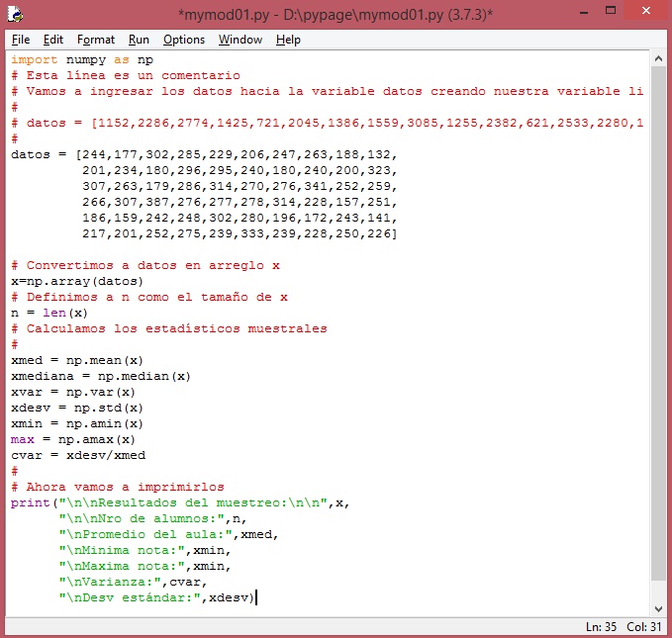
Task: Click the data row starting '186,159,242'
Action: [240, 218]
